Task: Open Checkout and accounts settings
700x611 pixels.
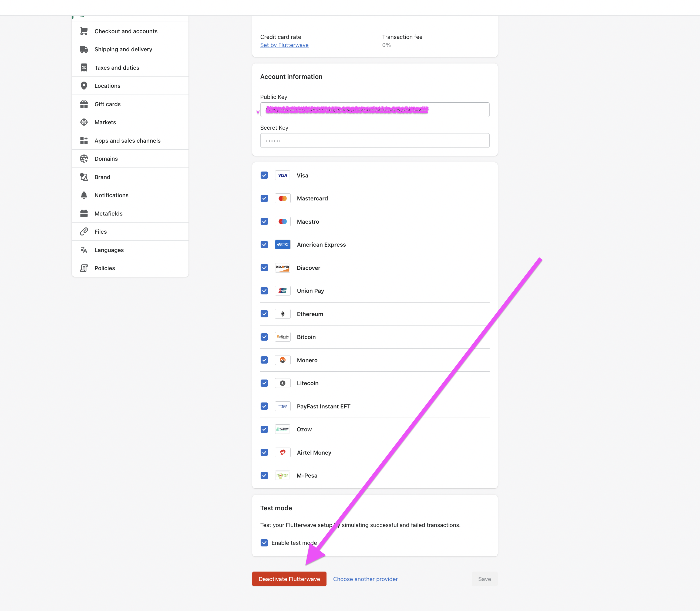Action: (x=130, y=31)
